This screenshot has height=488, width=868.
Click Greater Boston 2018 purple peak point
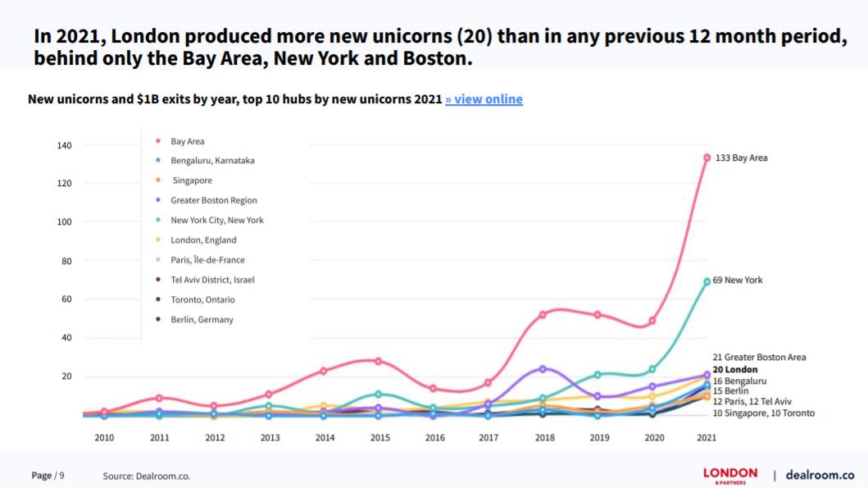pos(543,369)
